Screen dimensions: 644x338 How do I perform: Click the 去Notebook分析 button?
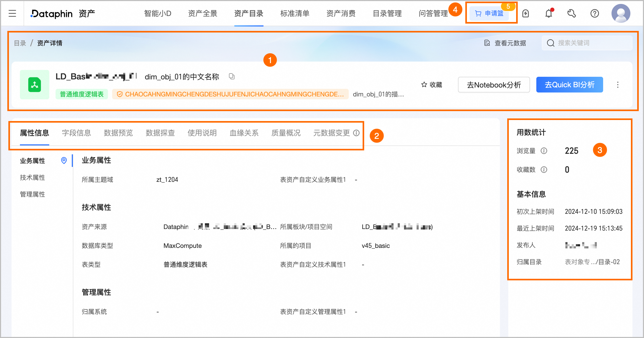tap(494, 85)
